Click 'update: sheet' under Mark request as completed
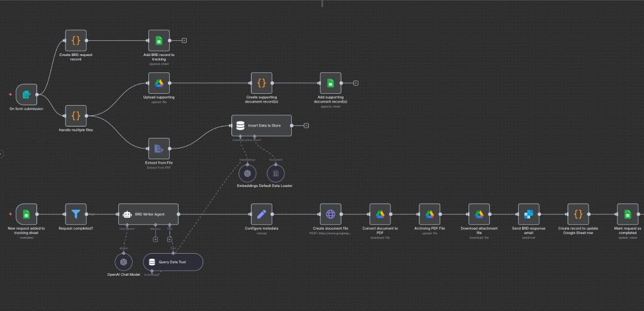This screenshot has height=311, width=644. (628, 238)
